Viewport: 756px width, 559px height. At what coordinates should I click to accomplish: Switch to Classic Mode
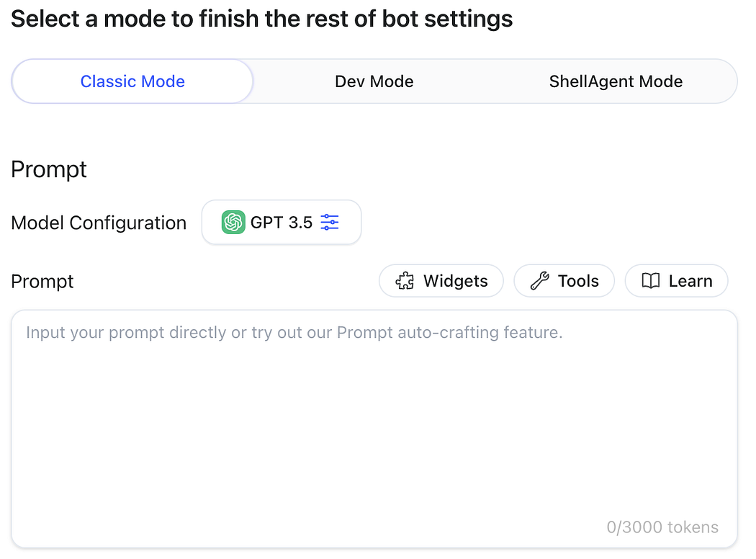132,81
